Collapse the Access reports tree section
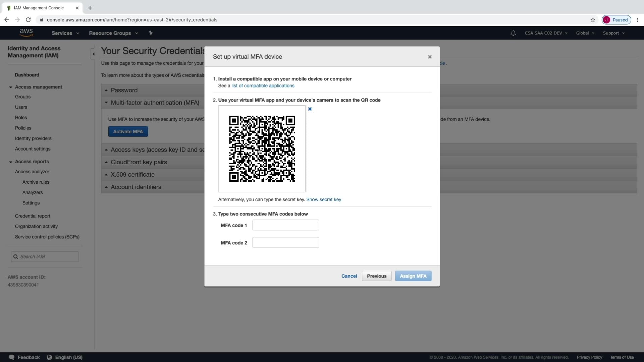The height and width of the screenshot is (362, 644). coord(11,162)
